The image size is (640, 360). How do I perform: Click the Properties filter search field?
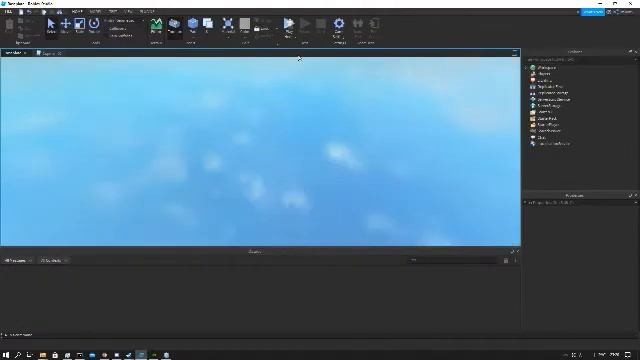(580, 202)
